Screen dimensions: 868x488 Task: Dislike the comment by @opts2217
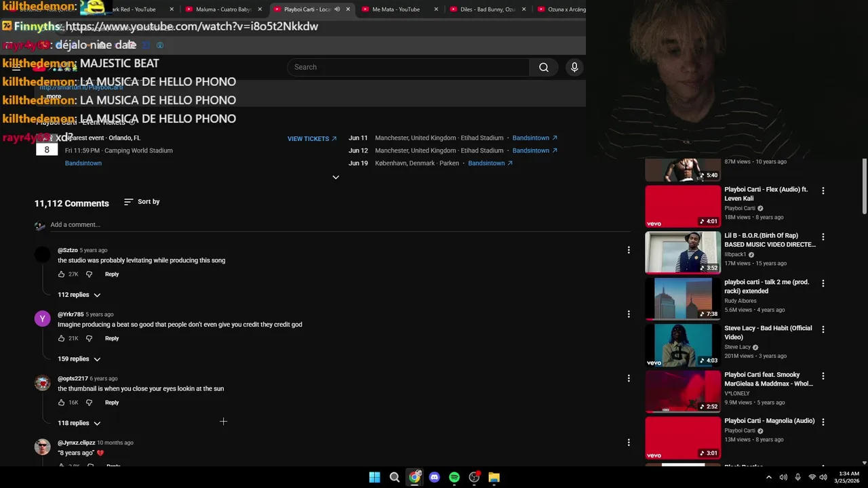point(89,403)
